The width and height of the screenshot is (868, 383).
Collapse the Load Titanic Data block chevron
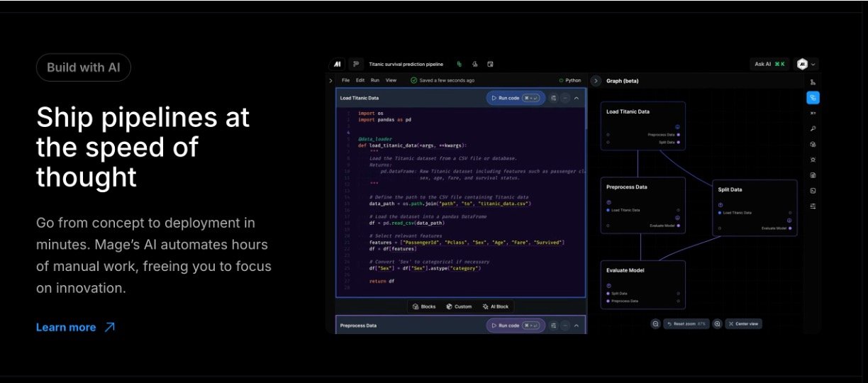pos(577,98)
